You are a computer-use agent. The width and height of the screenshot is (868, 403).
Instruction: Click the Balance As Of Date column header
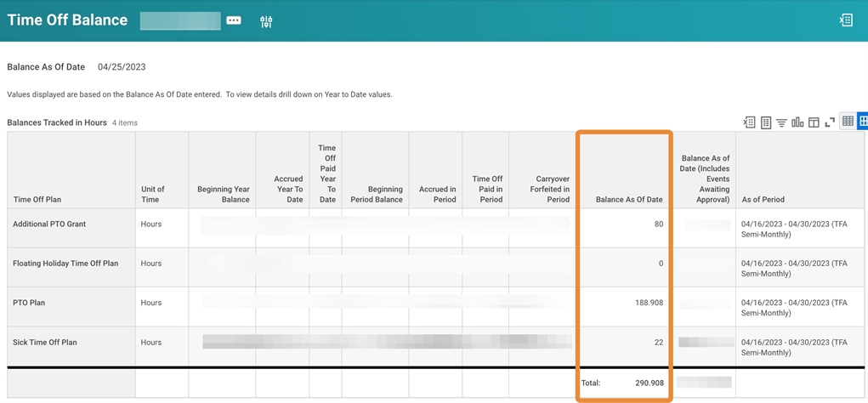click(x=629, y=200)
